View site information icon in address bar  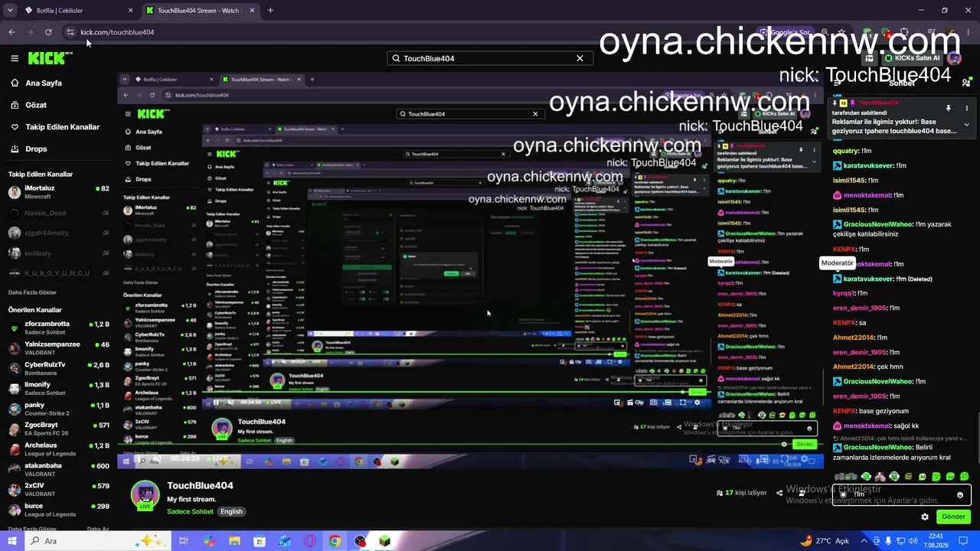(70, 32)
